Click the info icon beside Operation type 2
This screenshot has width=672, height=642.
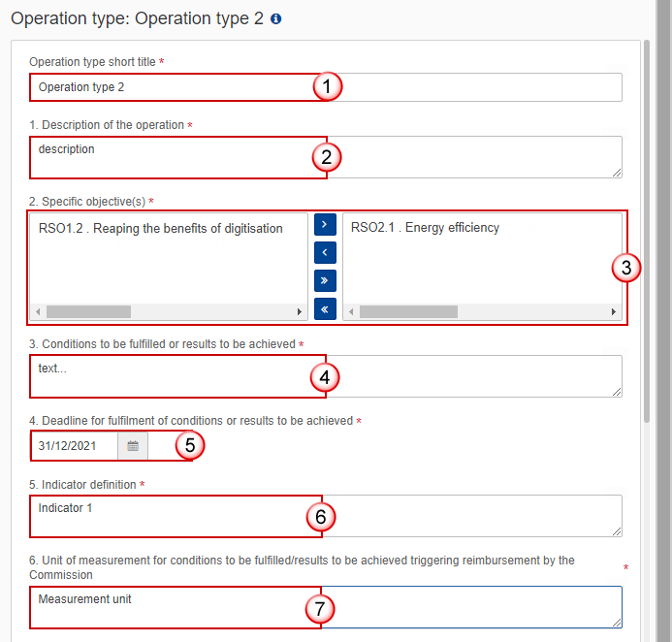[x=276, y=18]
